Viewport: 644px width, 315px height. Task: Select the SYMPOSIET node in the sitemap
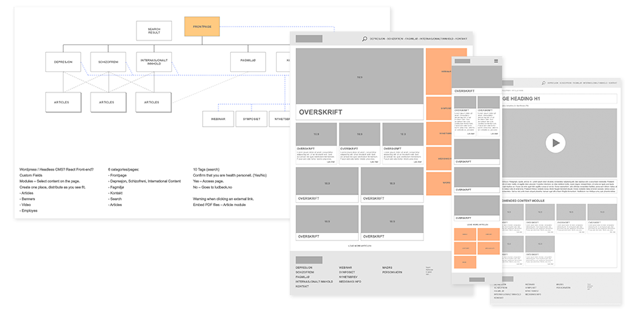[251, 118]
